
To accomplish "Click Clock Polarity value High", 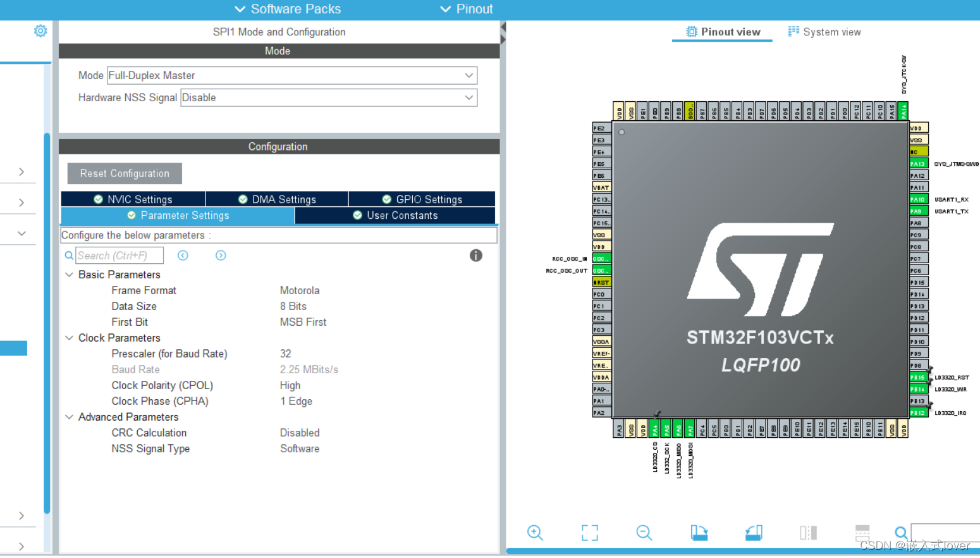I will coord(290,385).
